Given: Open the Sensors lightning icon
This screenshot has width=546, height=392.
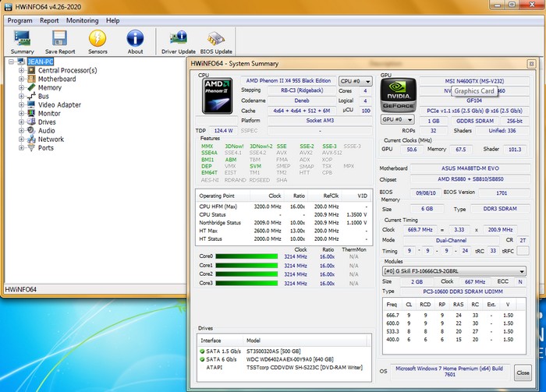Looking at the screenshot, I should click(x=97, y=39).
